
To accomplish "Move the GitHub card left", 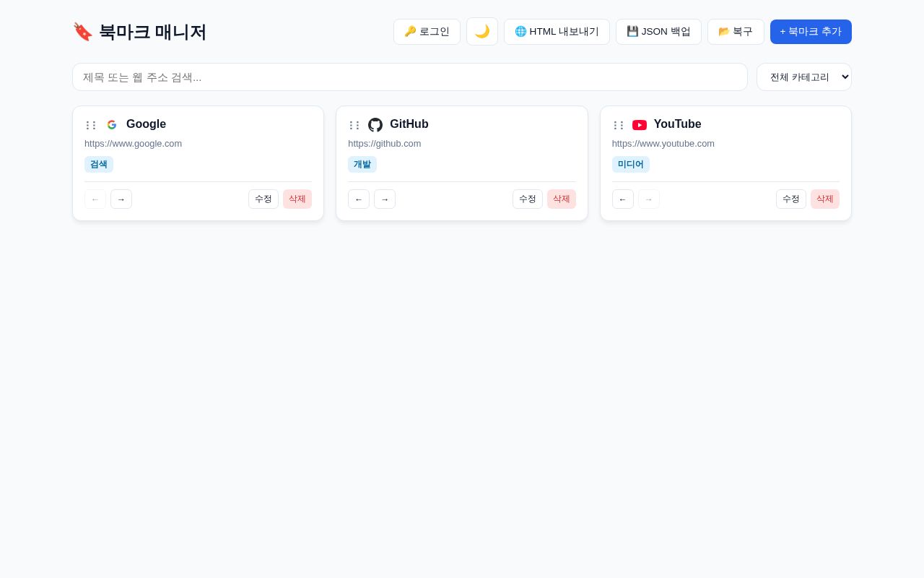I will pos(359,199).
